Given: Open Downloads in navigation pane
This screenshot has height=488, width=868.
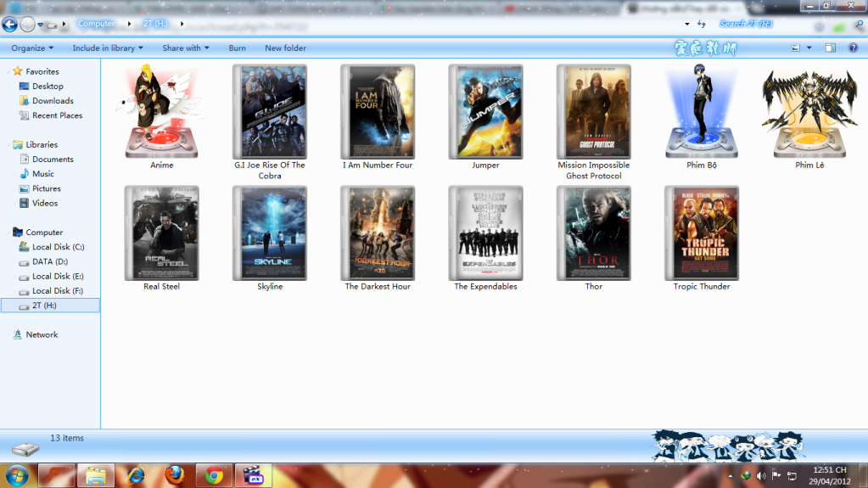Looking at the screenshot, I should pos(53,101).
